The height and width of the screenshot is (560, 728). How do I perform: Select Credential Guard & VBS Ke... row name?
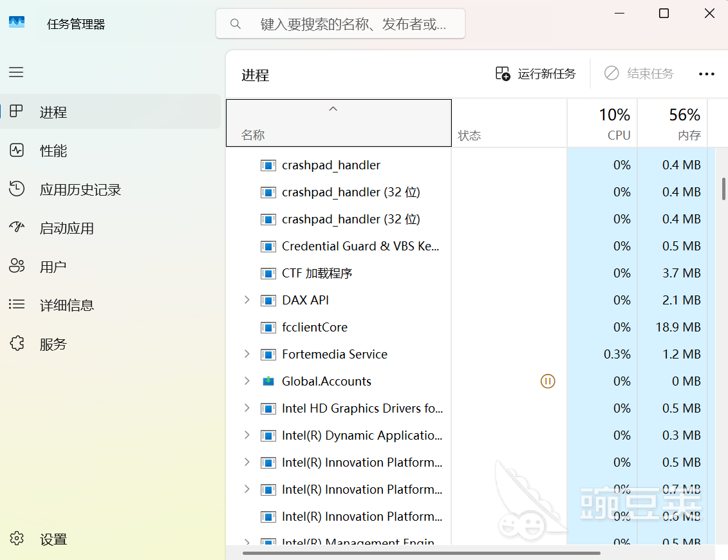click(x=360, y=246)
